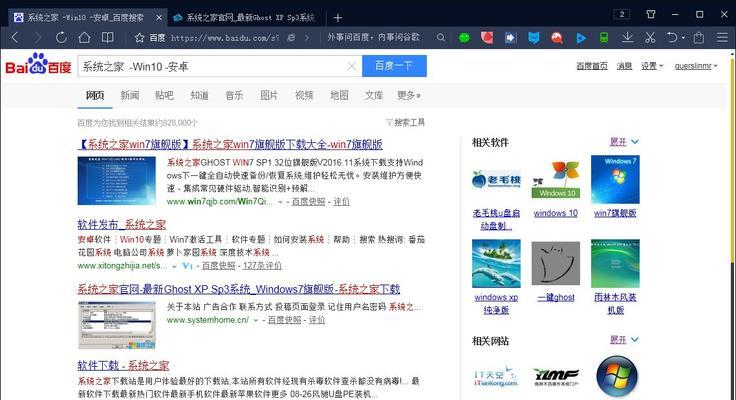Image resolution: width=736 pixels, height=400 pixels.
Task: Open 百度快照 for the win7qjb result
Action: click(x=308, y=201)
